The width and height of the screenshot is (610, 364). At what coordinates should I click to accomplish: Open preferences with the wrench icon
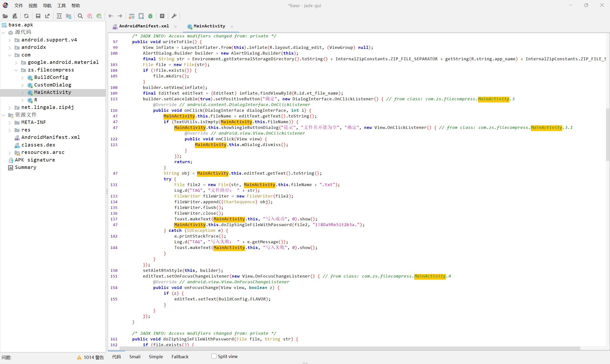pyautogui.click(x=174, y=16)
